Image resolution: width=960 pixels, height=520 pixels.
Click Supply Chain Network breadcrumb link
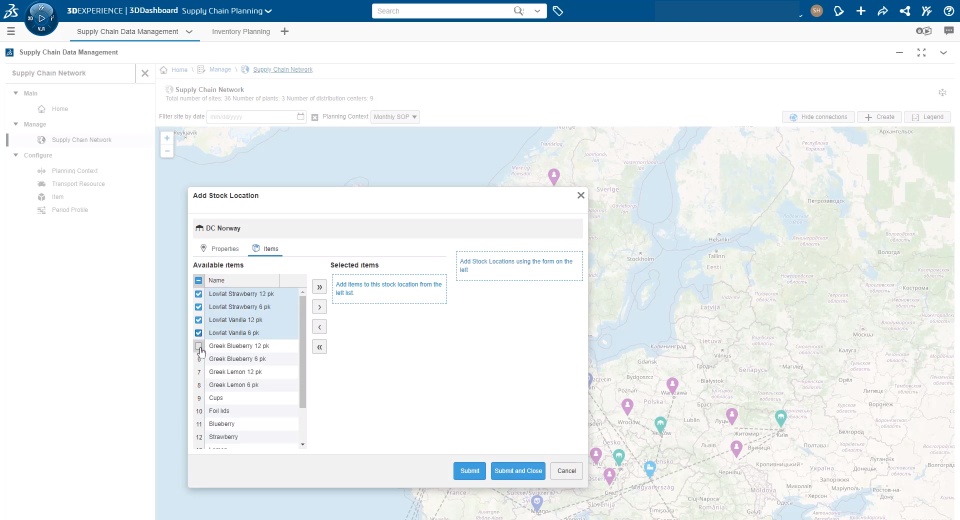(x=283, y=70)
